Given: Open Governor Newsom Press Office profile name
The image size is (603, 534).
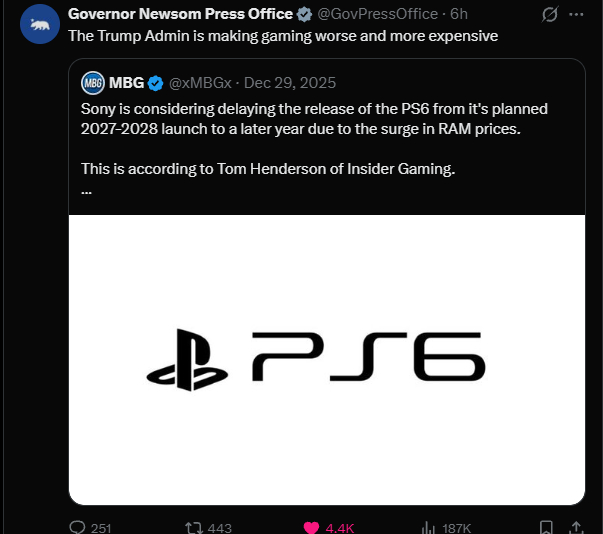Looking at the screenshot, I should (180, 14).
